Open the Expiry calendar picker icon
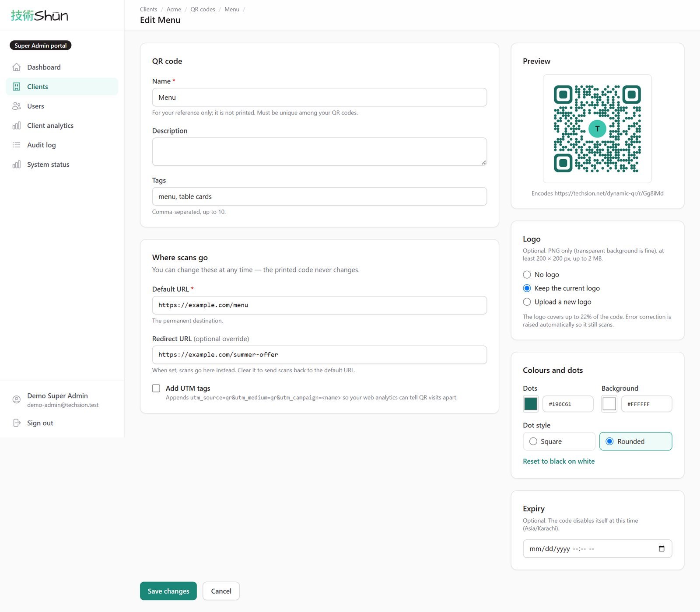The height and width of the screenshot is (612, 700). coord(661,549)
